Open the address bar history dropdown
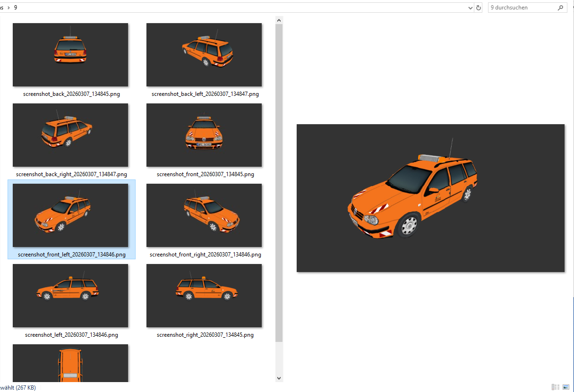The height and width of the screenshot is (392, 574). pos(470,8)
